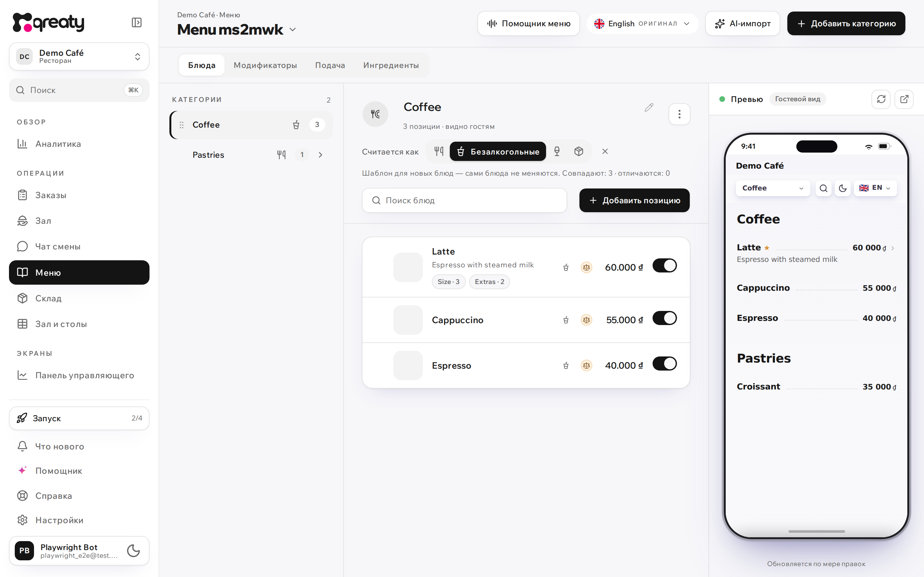Screen dimensions: 924x577
Task: Toggle off Cappuccino availability
Action: click(664, 318)
